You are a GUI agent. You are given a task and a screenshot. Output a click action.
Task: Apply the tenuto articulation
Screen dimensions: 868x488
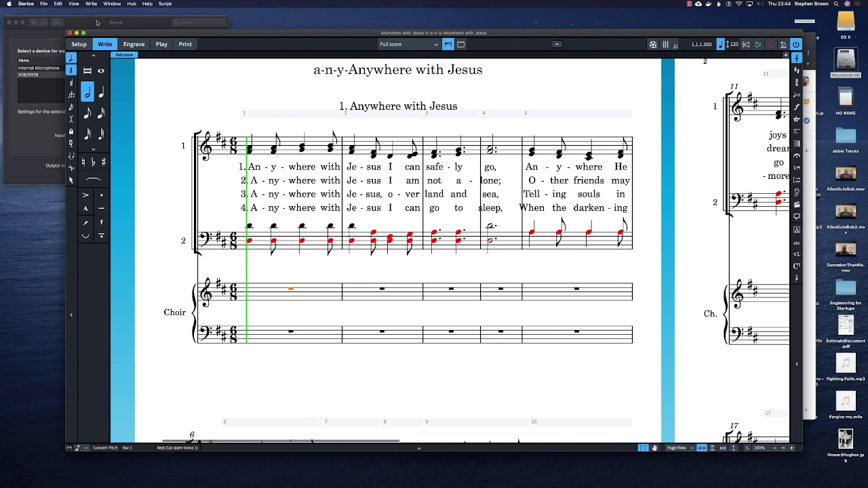click(x=102, y=209)
